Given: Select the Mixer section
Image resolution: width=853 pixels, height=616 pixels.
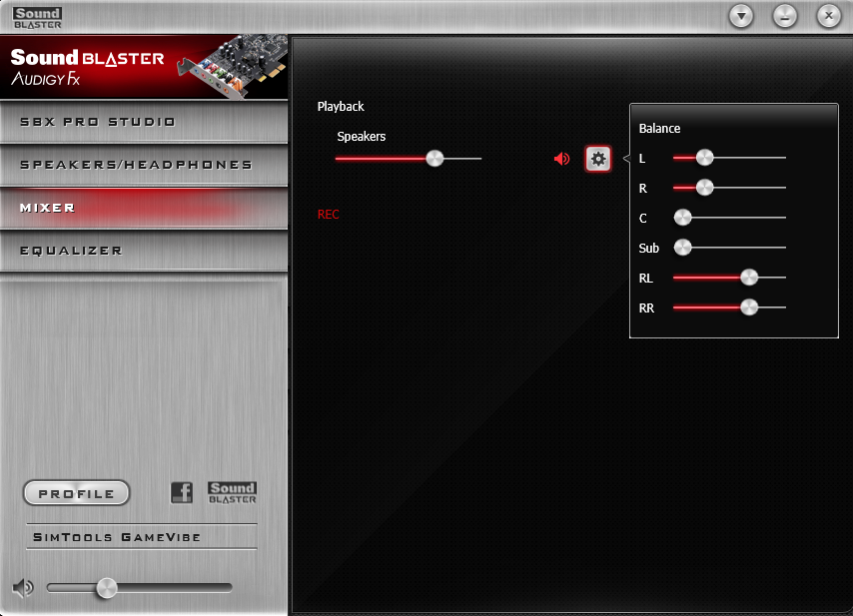Looking at the screenshot, I should [x=144, y=208].
